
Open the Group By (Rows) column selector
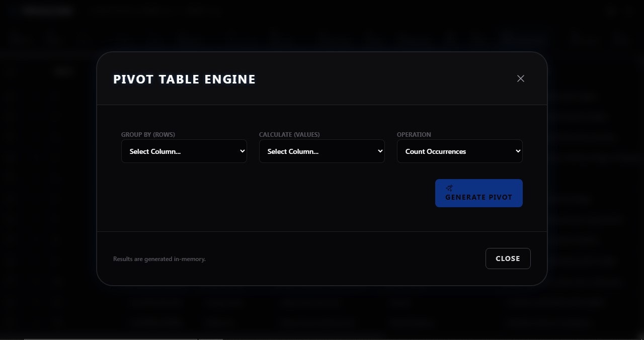184,151
